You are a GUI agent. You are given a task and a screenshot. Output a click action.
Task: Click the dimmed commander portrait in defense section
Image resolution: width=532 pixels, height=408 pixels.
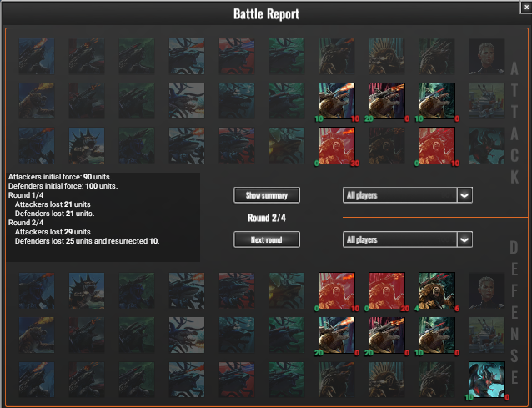(487, 290)
